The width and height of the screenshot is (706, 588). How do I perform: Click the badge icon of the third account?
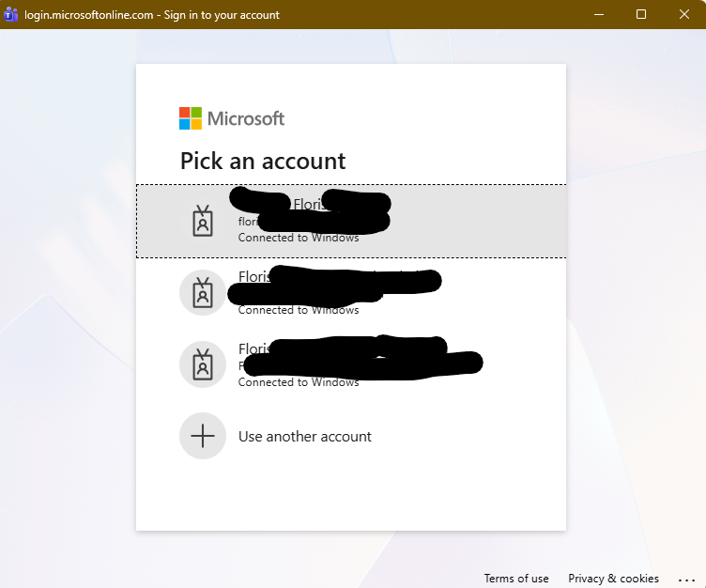[x=203, y=364]
